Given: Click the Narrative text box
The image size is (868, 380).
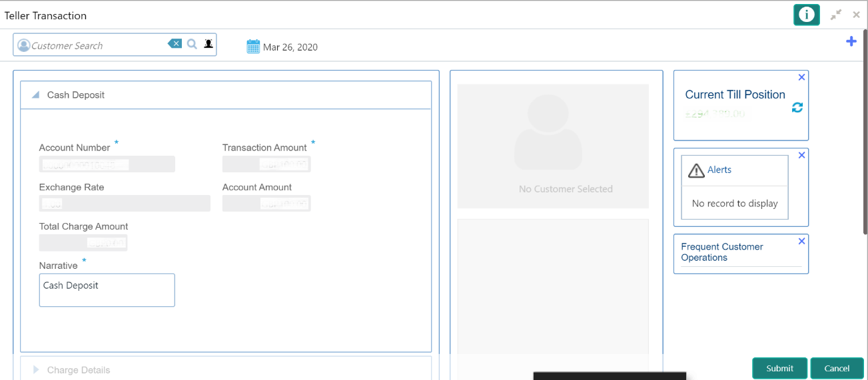Looking at the screenshot, I should click(107, 290).
